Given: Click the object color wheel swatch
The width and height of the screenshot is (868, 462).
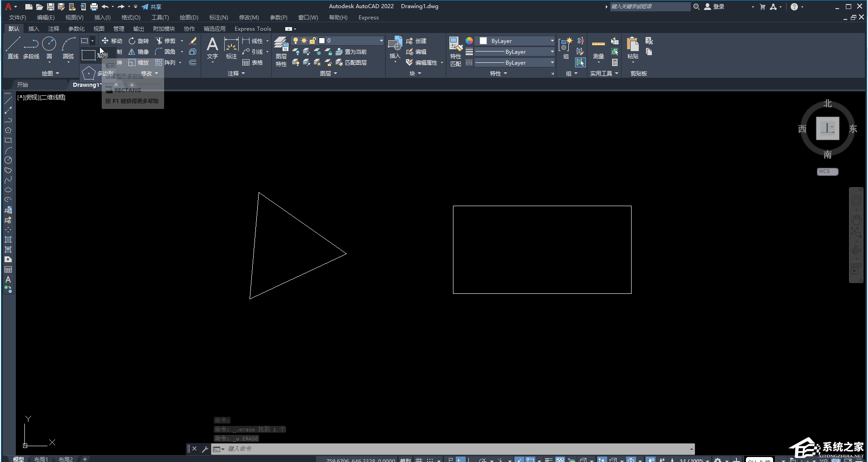Looking at the screenshot, I should 469,41.
